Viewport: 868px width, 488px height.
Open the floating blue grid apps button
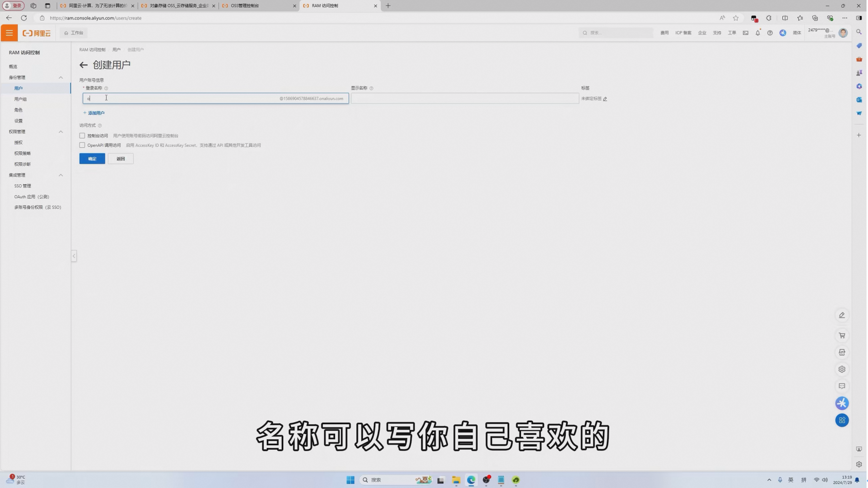pyautogui.click(x=842, y=421)
